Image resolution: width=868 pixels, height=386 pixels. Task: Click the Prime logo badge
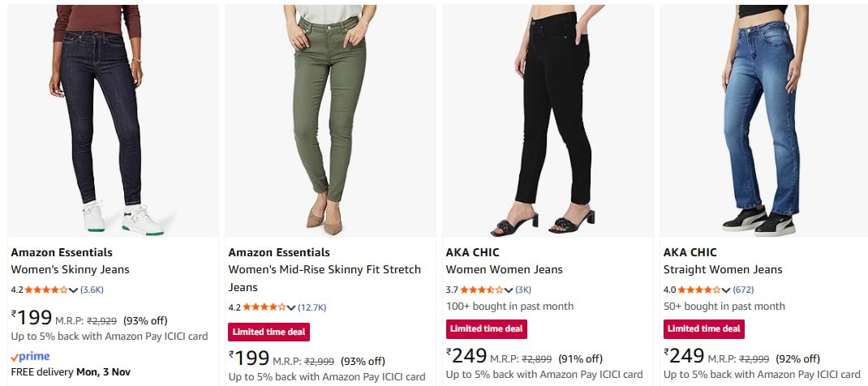(x=31, y=357)
